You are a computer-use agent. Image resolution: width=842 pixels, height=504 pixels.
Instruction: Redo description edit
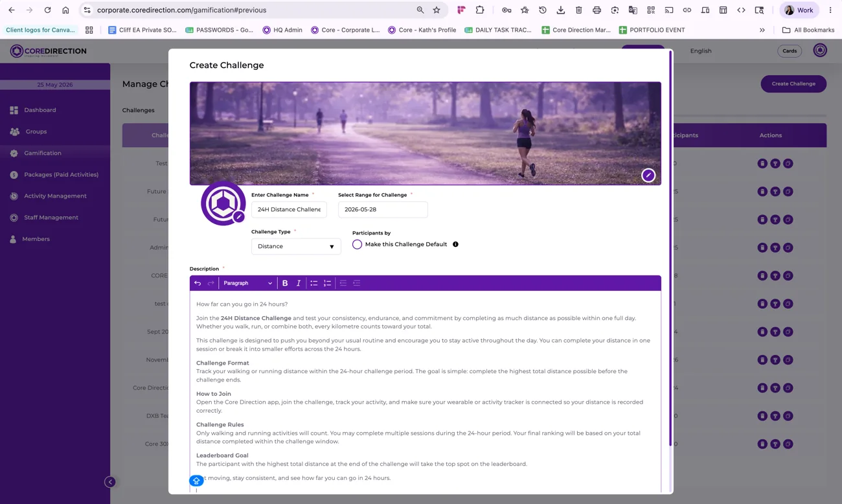[211, 283]
